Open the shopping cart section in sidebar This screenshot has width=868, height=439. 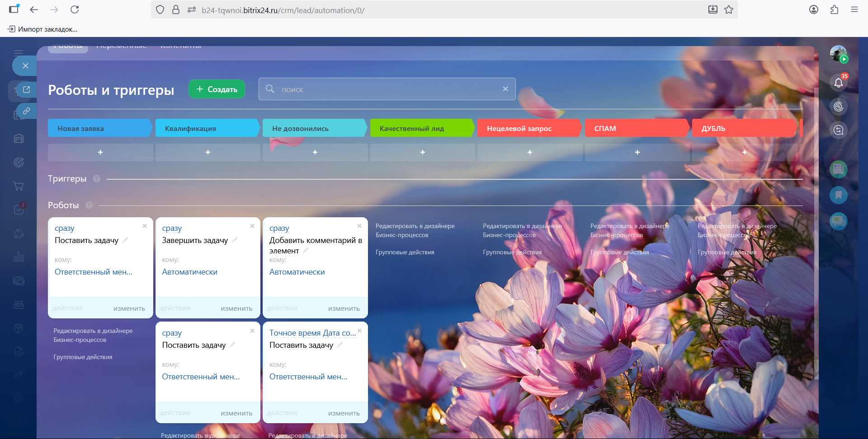19,186
